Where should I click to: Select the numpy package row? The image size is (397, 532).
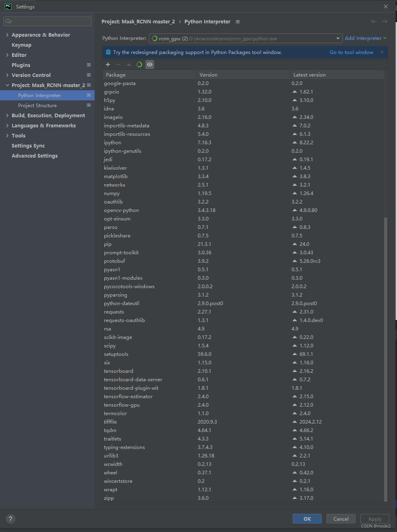(x=243, y=193)
